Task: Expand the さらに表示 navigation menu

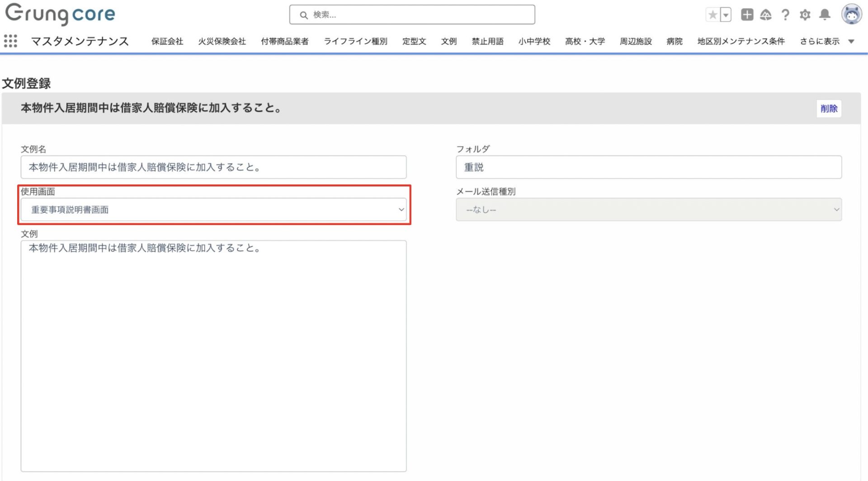Action: [x=827, y=41]
